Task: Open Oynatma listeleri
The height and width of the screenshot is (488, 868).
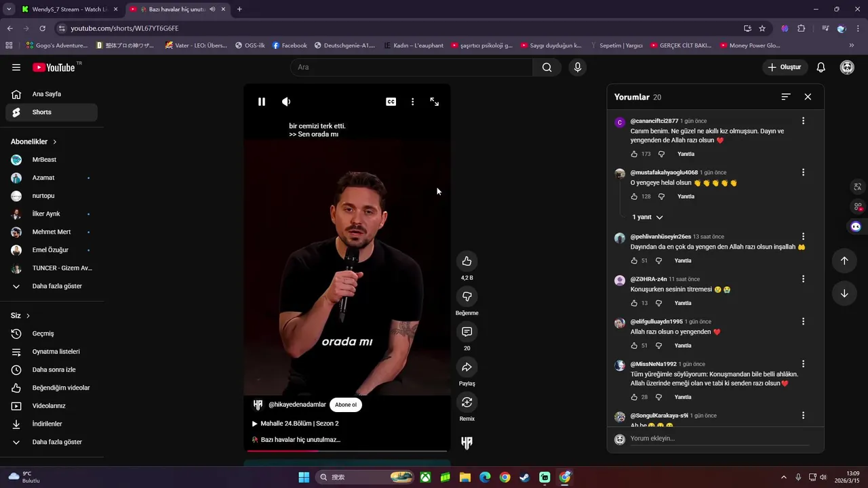Action: click(52, 352)
